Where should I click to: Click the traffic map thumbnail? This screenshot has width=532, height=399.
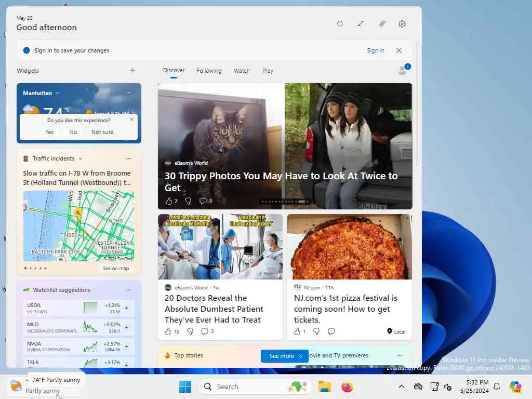tap(79, 226)
